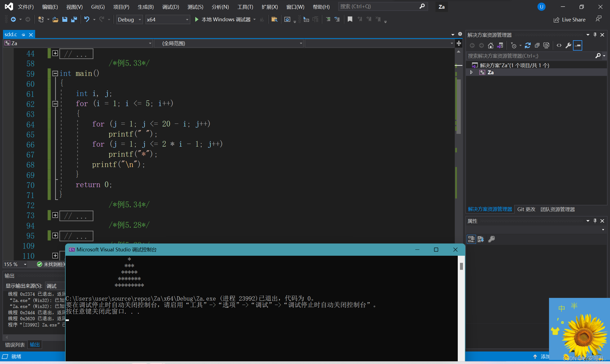Click the Save All toolbar icon
610x364 pixels.
pyautogui.click(x=74, y=19)
